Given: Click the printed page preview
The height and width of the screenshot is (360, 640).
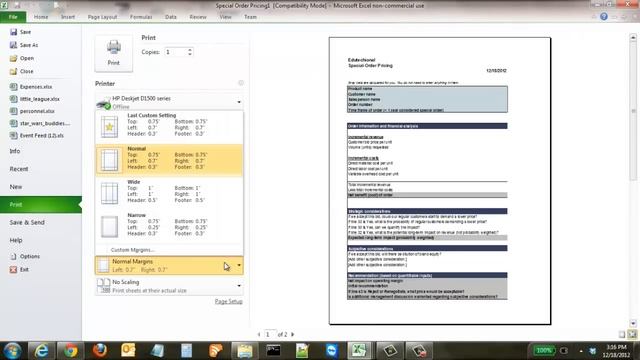Looking at the screenshot, I should [x=440, y=181].
